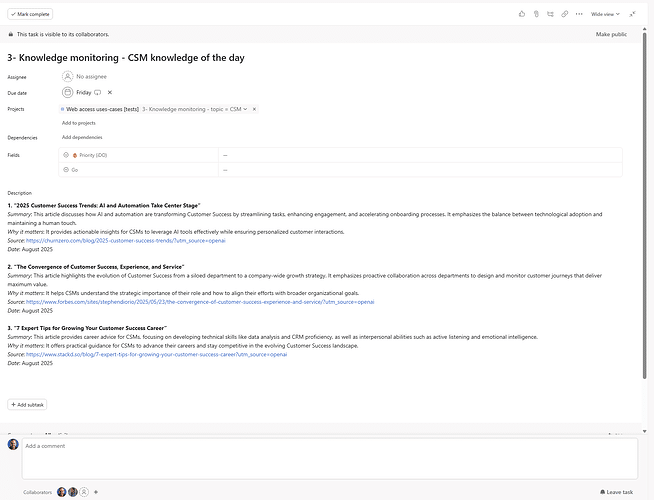The image size is (654, 500).
Task: Click Make public
Action: pyautogui.click(x=611, y=34)
